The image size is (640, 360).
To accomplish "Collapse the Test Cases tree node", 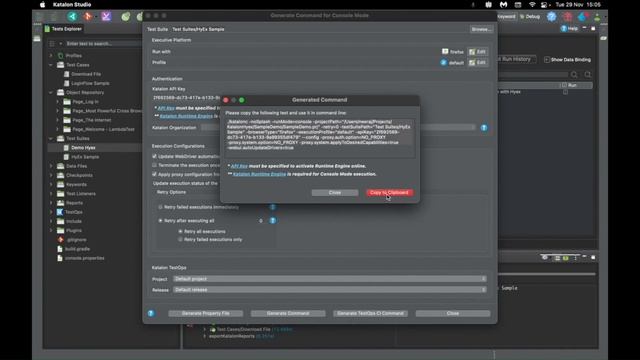I will point(51,65).
